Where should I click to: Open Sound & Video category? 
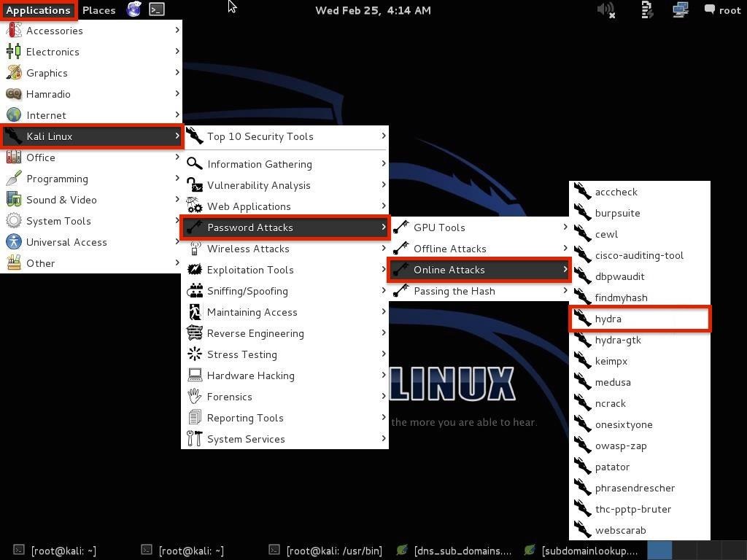[x=91, y=200]
